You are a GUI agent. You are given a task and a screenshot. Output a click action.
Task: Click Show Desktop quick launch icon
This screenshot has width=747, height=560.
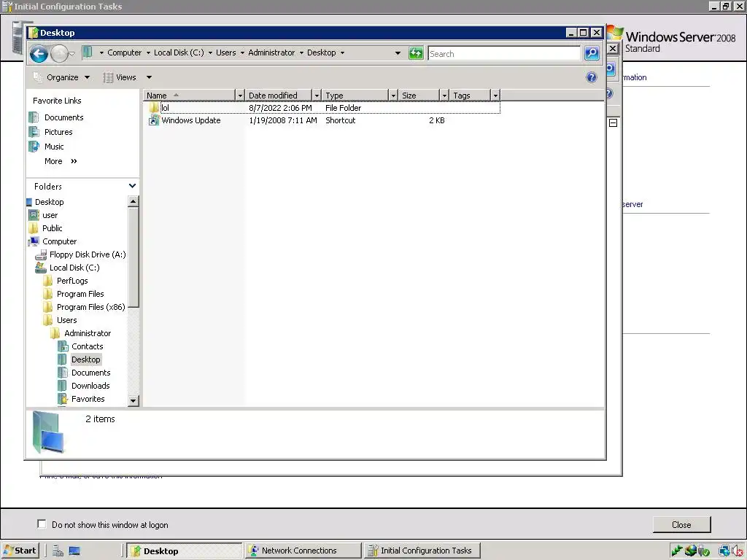click(74, 551)
